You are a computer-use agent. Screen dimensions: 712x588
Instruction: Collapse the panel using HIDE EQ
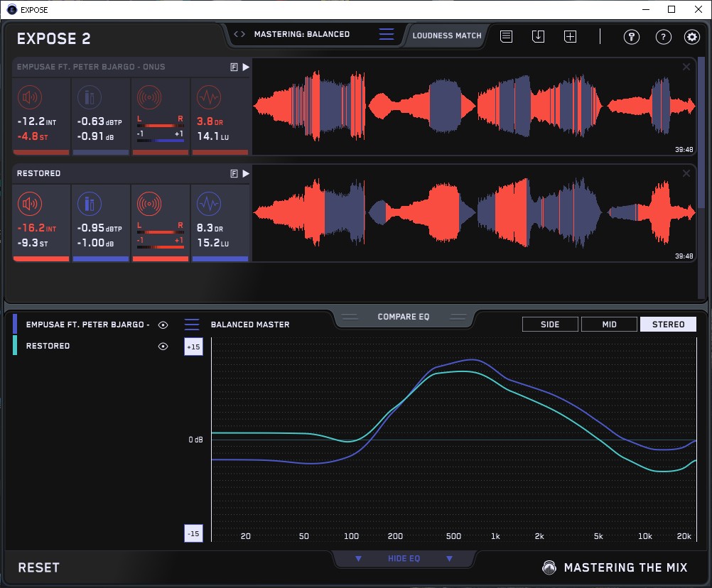[404, 558]
